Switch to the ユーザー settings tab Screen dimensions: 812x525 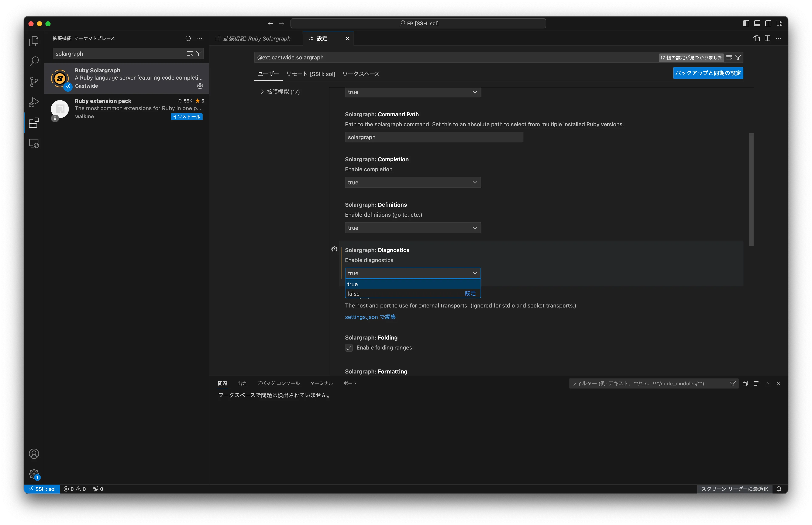click(268, 74)
